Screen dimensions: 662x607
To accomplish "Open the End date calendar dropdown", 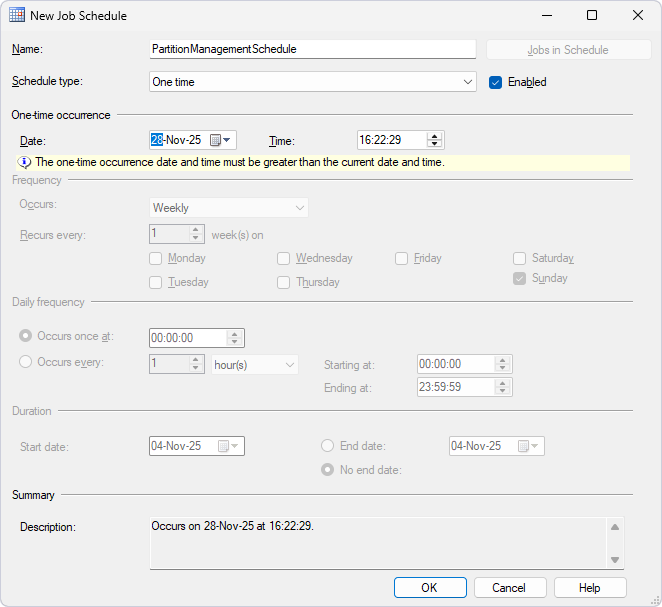I will [x=529, y=446].
